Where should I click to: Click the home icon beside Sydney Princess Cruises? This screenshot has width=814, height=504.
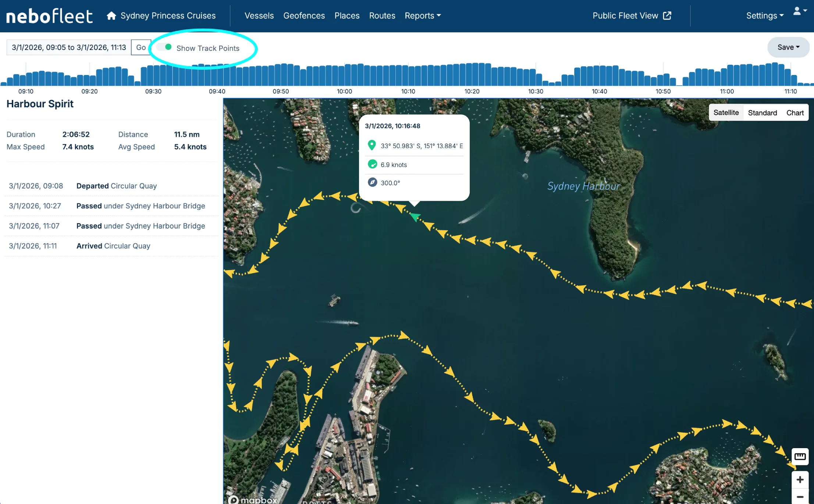tap(111, 16)
